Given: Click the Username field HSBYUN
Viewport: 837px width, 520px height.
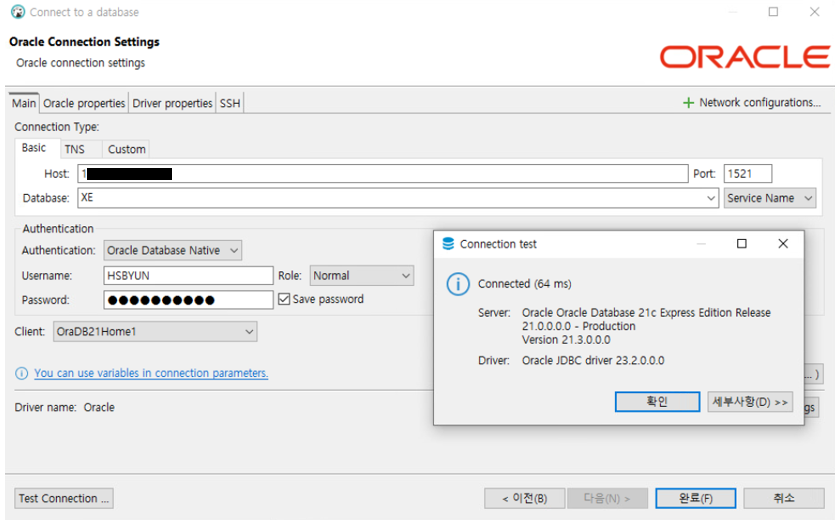Looking at the screenshot, I should click(188, 275).
